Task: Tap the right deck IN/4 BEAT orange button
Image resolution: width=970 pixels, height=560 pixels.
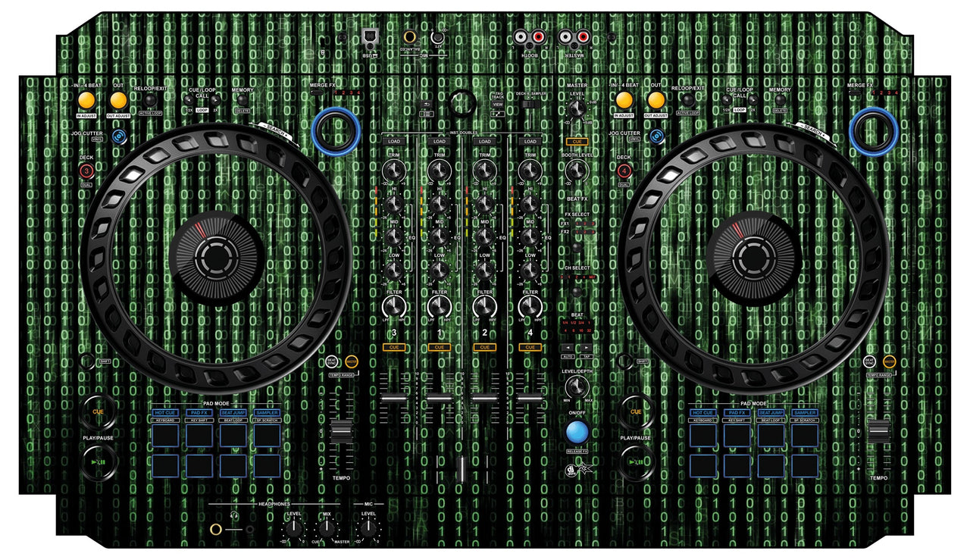Action: click(x=624, y=100)
